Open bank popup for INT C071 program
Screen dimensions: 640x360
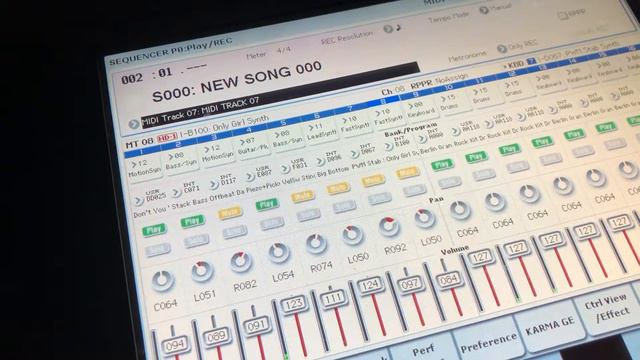pyautogui.click(x=177, y=192)
